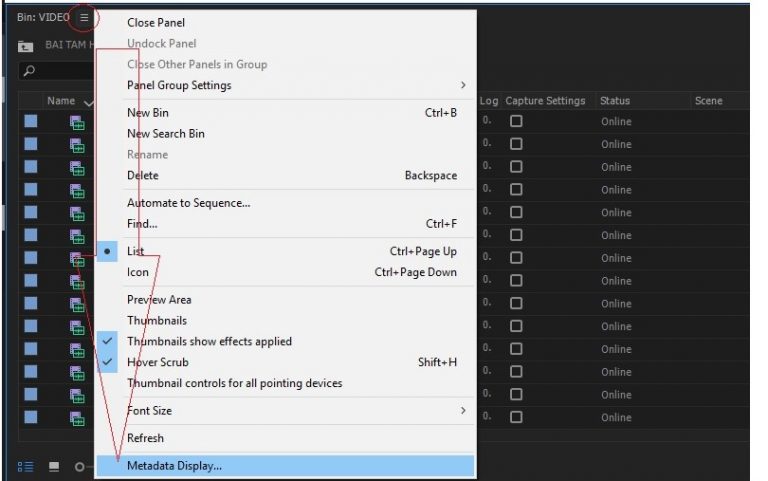The image size is (768, 481).
Task: Click the Bin panel hamburger menu icon
Action: point(84,17)
